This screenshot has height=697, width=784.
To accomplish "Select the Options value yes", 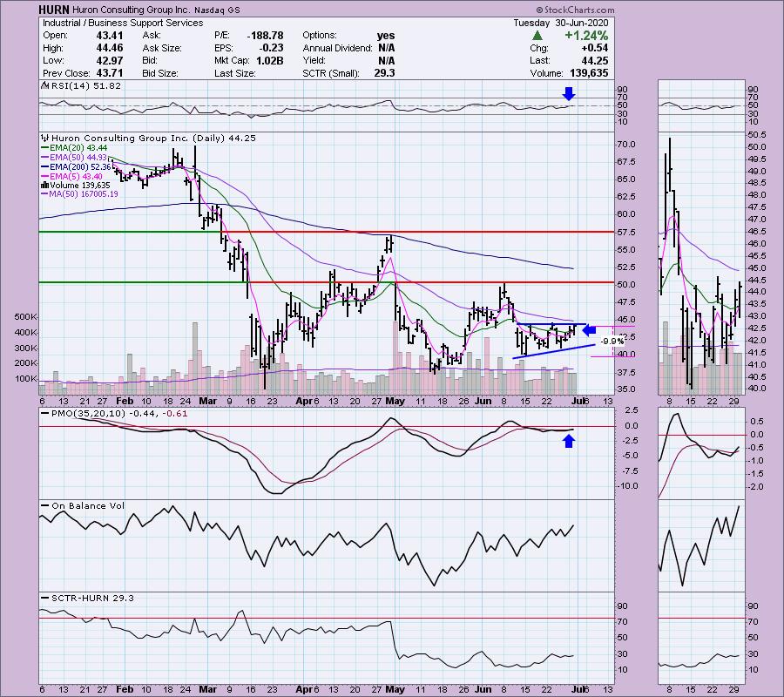I will [x=386, y=36].
